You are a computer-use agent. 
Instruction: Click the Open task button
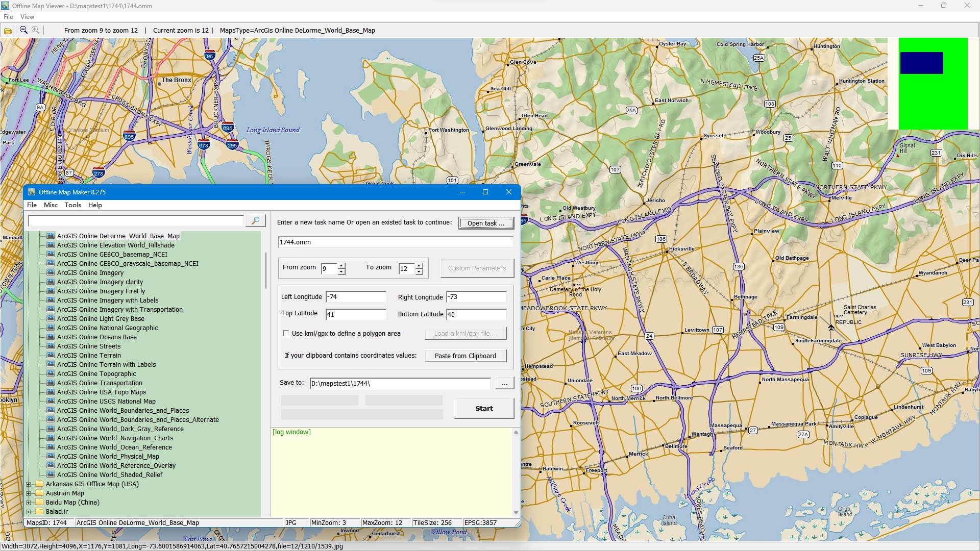pos(486,223)
